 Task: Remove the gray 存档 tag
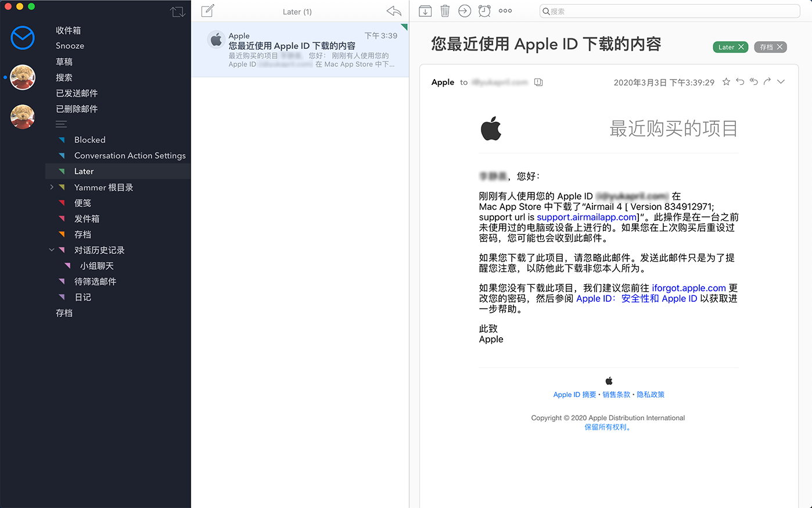(x=780, y=47)
